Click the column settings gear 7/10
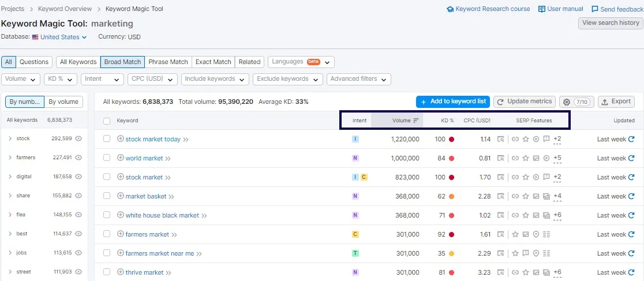644x281 pixels. tap(576, 102)
